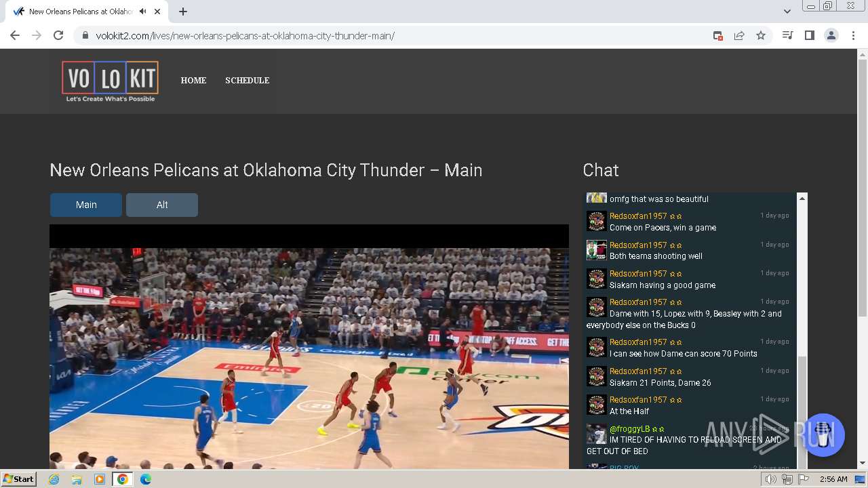Click the Chat heading
Image resolution: width=868 pixels, height=488 pixels.
pyautogui.click(x=601, y=170)
